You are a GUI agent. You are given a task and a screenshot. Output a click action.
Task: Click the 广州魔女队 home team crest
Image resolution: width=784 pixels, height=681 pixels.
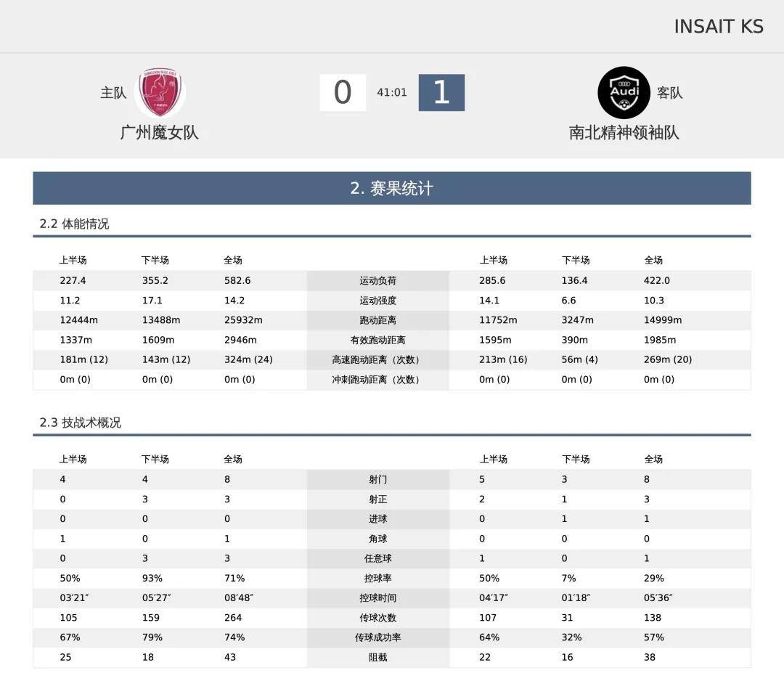(x=160, y=93)
